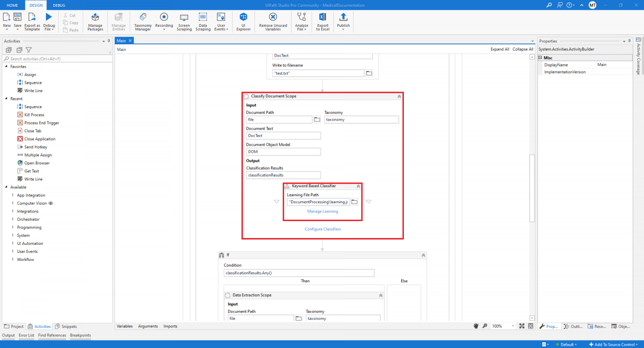This screenshot has height=348, width=644.
Task: Open the Recording dropdown menu
Action: click(x=164, y=21)
